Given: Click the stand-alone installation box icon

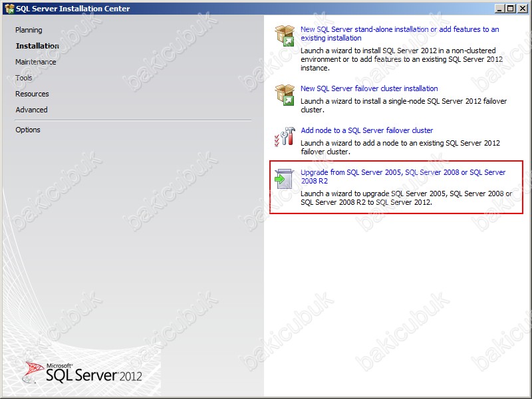Looking at the screenshot, I should 285,36.
